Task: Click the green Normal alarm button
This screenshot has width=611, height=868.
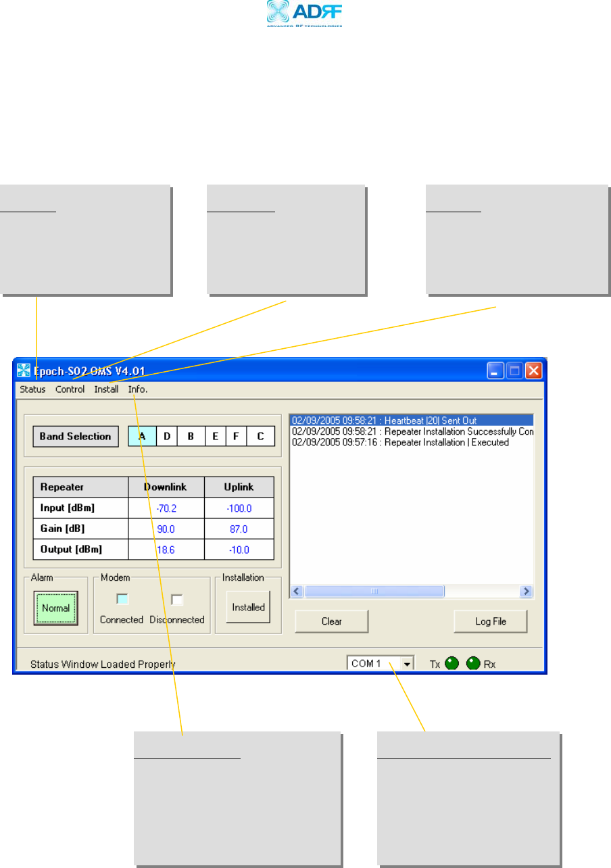Action: (56, 608)
